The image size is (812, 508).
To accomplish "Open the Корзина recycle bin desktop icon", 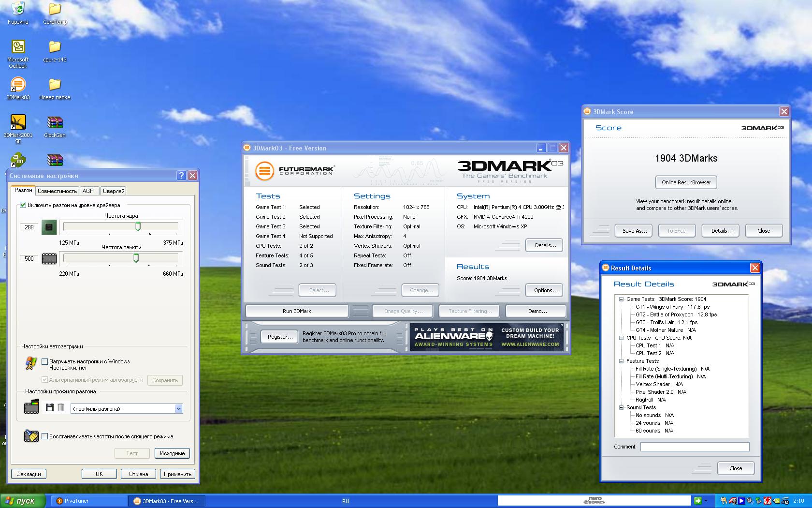I will pos(18,13).
